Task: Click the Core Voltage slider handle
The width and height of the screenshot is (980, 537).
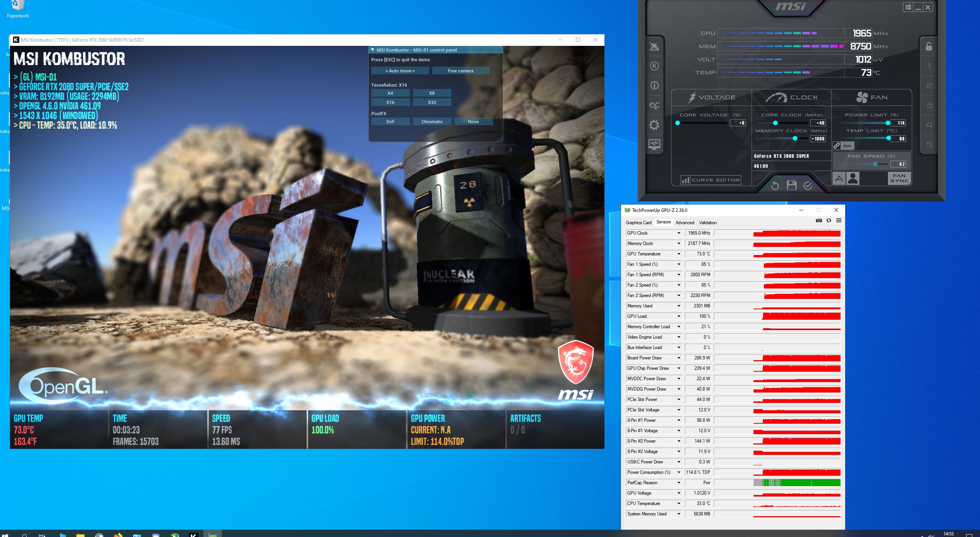Action: click(678, 123)
